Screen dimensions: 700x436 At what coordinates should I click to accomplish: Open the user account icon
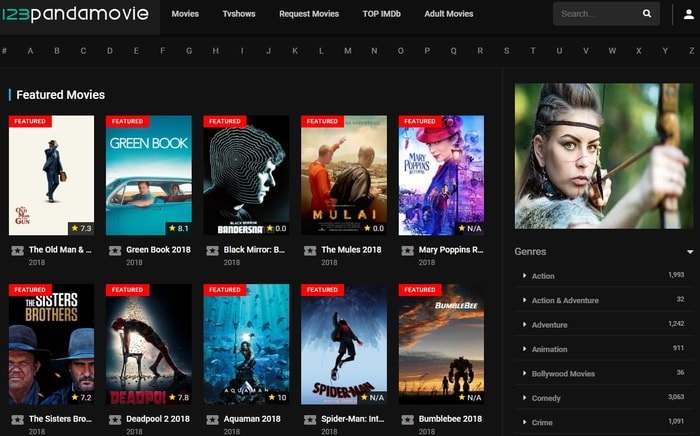(689, 14)
